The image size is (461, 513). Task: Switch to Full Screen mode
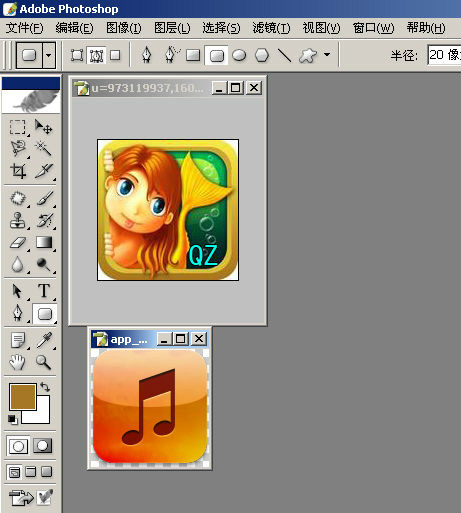46,472
